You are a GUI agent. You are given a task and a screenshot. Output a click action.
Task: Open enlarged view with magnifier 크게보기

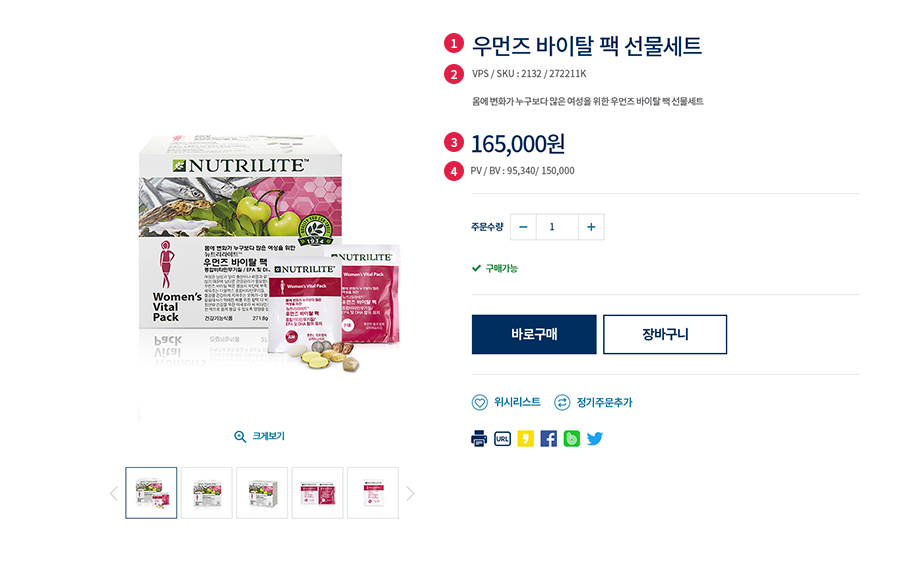pos(259,436)
